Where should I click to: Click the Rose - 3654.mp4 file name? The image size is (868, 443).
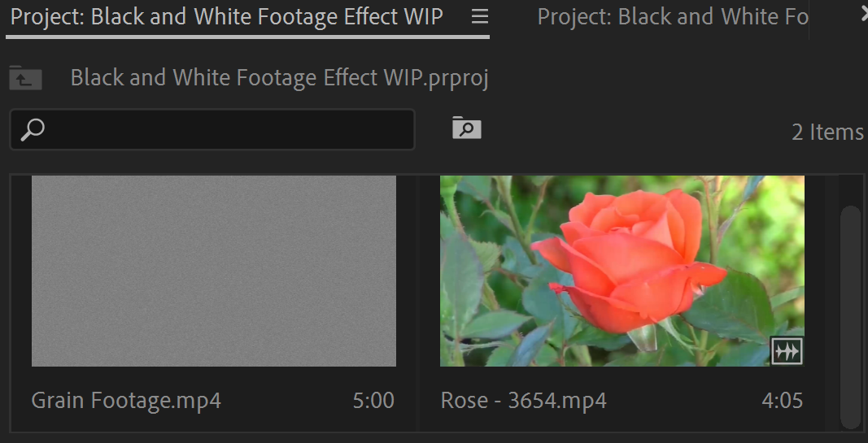(x=523, y=401)
